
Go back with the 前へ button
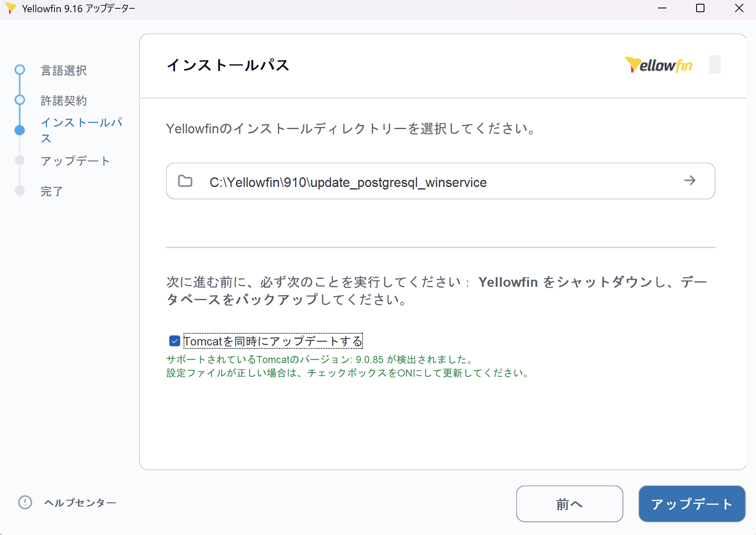[x=570, y=504]
